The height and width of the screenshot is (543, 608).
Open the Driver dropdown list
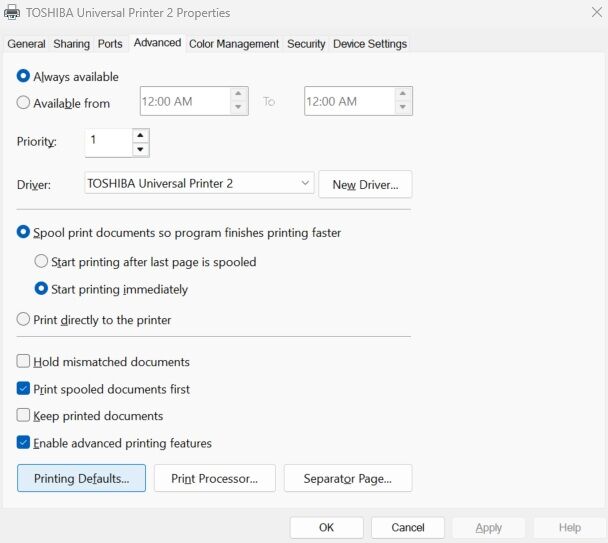click(305, 183)
